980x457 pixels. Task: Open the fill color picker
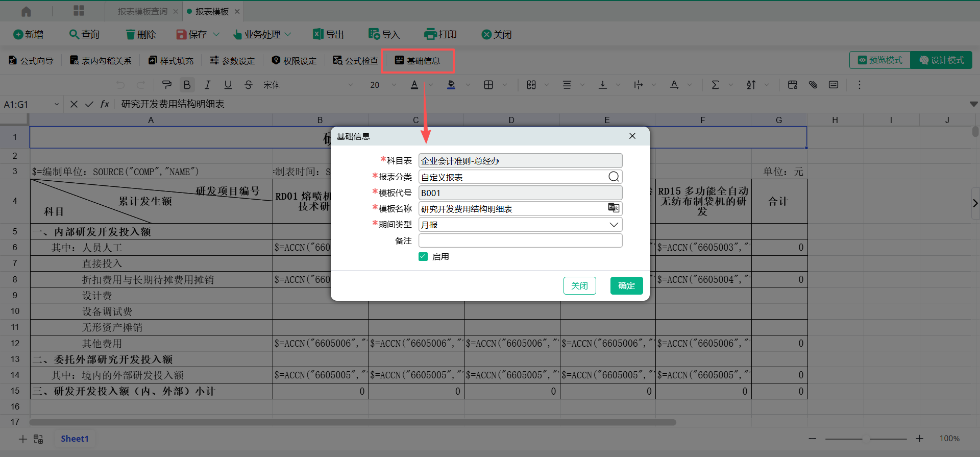tap(451, 85)
